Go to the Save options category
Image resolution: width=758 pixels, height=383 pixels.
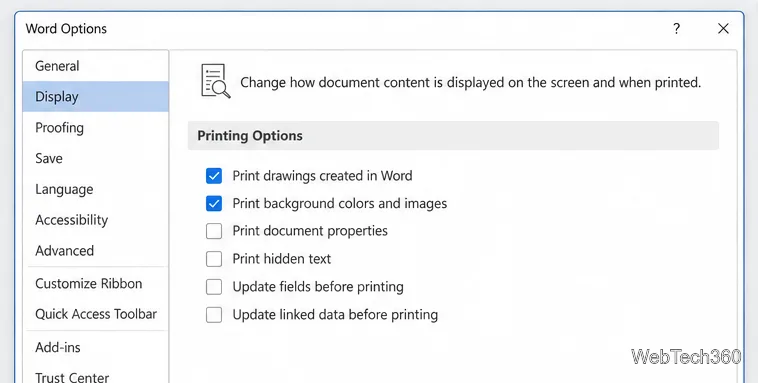point(95,158)
